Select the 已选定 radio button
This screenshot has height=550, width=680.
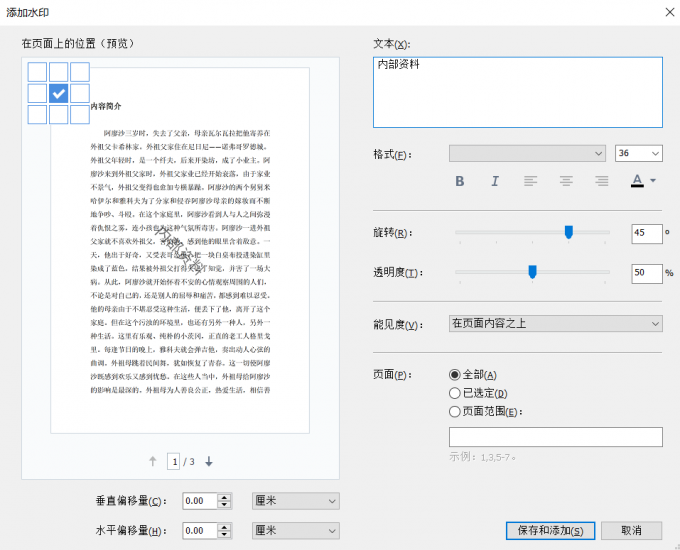point(455,393)
